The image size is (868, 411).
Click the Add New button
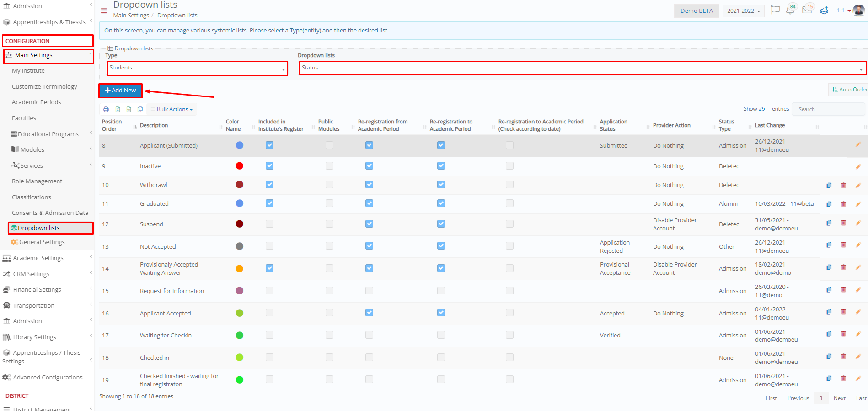tap(121, 91)
